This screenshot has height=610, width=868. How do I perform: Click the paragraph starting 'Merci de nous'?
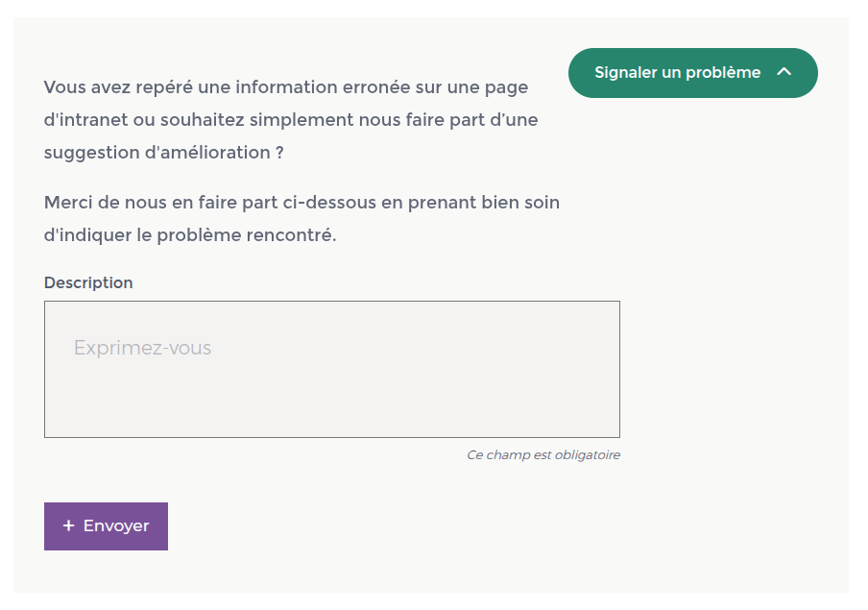pyautogui.click(x=301, y=219)
